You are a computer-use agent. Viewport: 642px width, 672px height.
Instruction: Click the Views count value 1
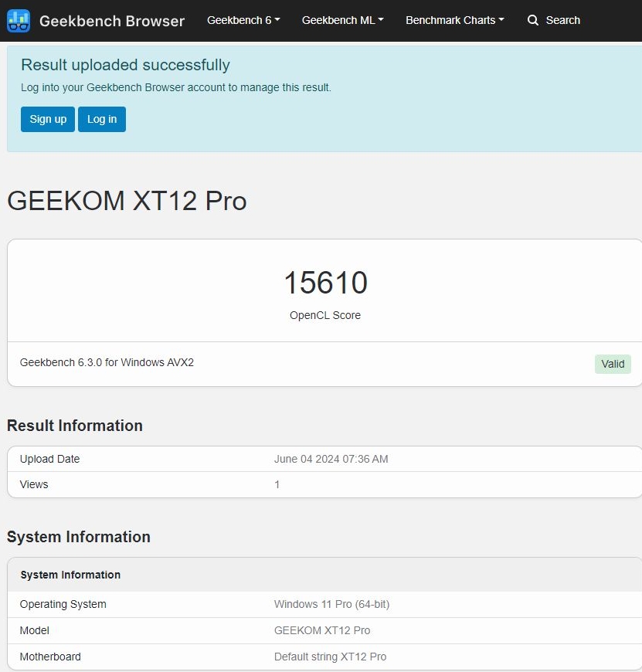[277, 485]
